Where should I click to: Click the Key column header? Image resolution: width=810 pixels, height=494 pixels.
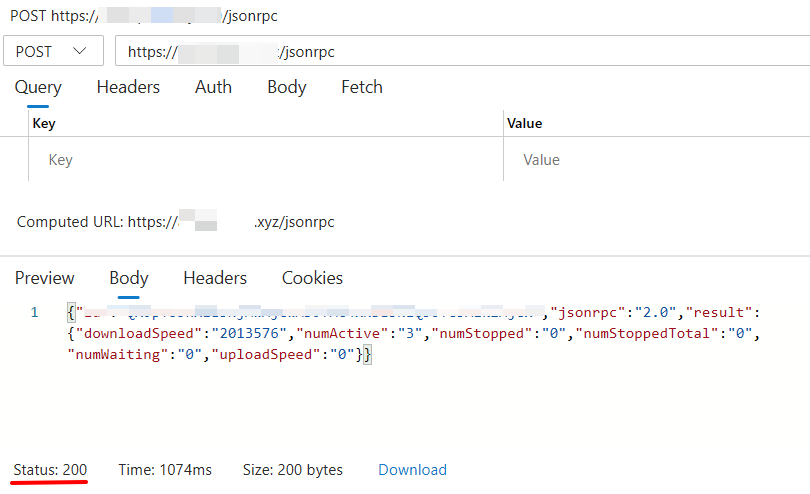click(x=44, y=123)
